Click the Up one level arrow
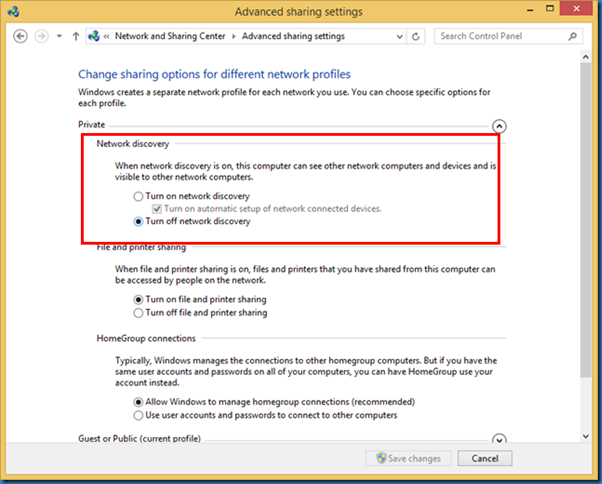The height and width of the screenshot is (484, 602). tap(76, 36)
